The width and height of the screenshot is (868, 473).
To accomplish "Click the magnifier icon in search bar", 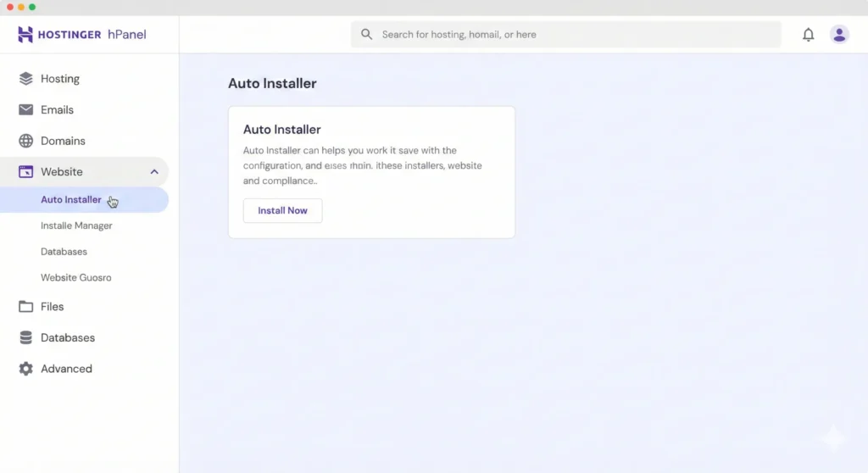I will [x=367, y=35].
